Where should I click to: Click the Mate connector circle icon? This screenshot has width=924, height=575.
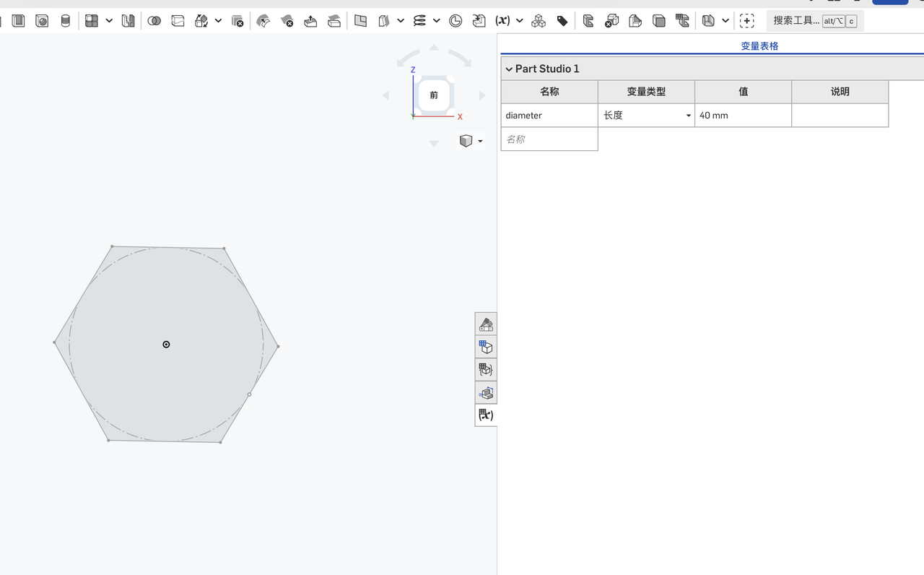point(456,21)
